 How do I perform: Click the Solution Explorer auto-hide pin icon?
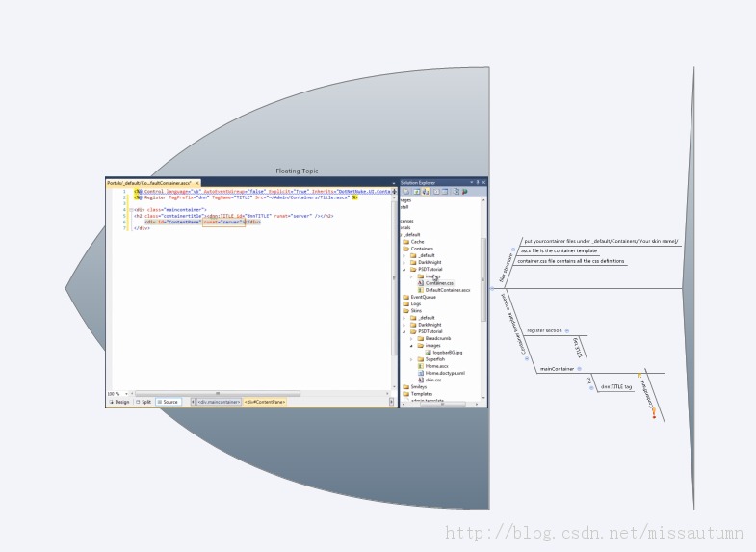click(x=478, y=182)
